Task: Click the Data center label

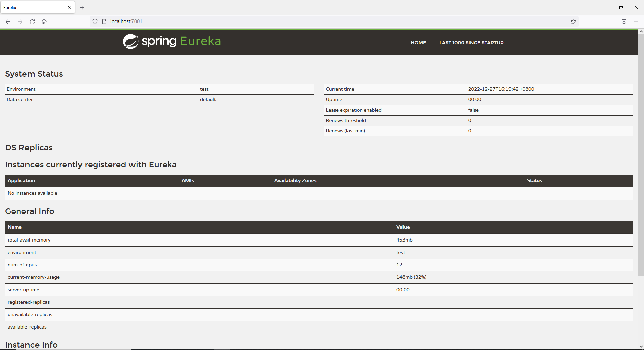Action: point(19,99)
